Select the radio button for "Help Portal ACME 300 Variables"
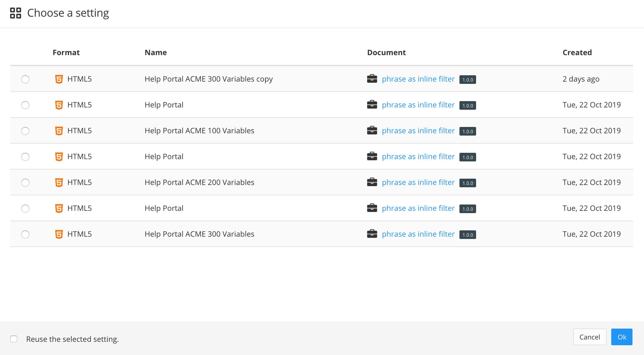Viewport: 644px width, 355px height. coord(25,234)
